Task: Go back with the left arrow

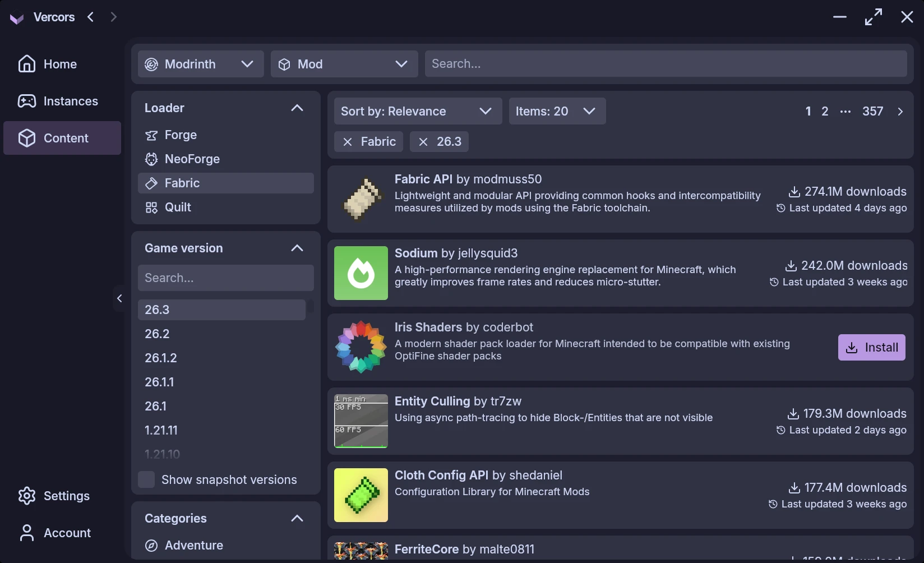Action: (91, 17)
